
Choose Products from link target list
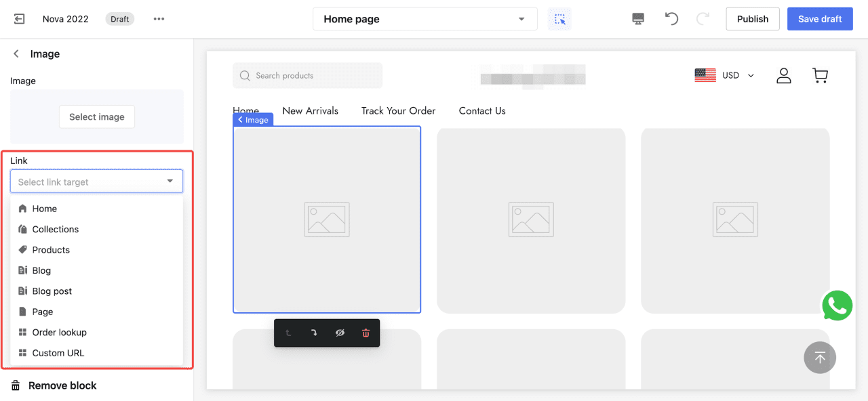[x=97, y=250]
